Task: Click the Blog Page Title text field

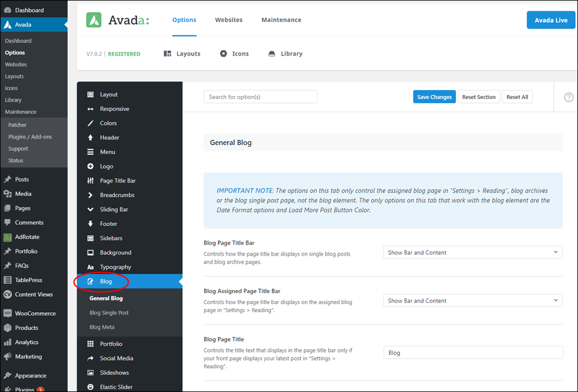Action: click(x=473, y=353)
